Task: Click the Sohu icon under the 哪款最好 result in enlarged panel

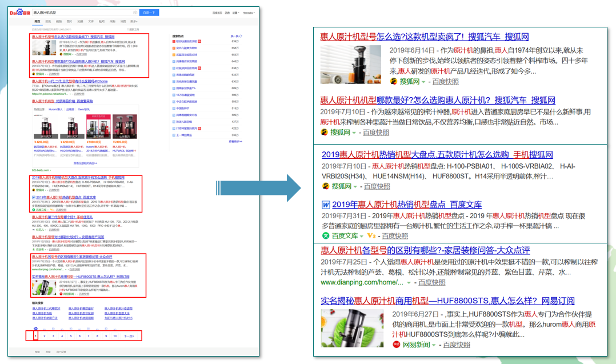Action: [324, 133]
